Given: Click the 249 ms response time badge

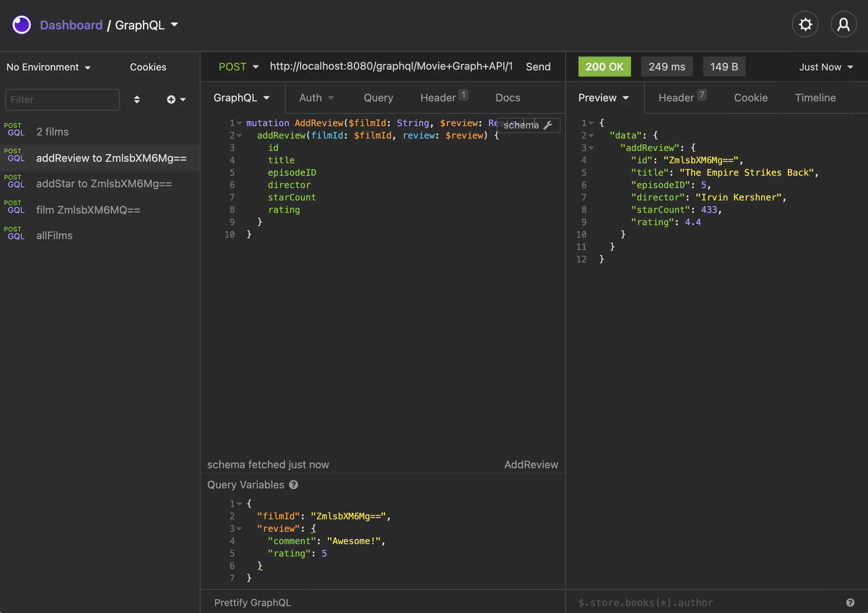Looking at the screenshot, I should pos(667,67).
